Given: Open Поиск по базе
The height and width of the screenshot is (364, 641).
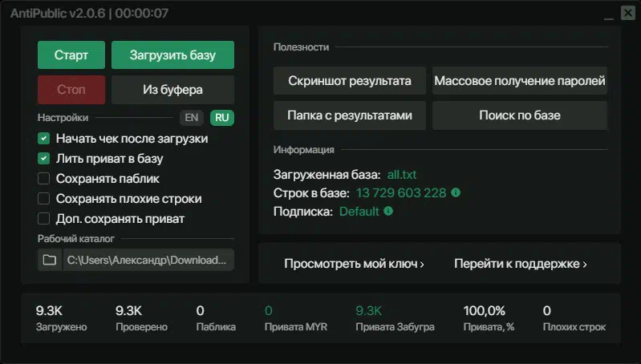Looking at the screenshot, I should [520, 115].
